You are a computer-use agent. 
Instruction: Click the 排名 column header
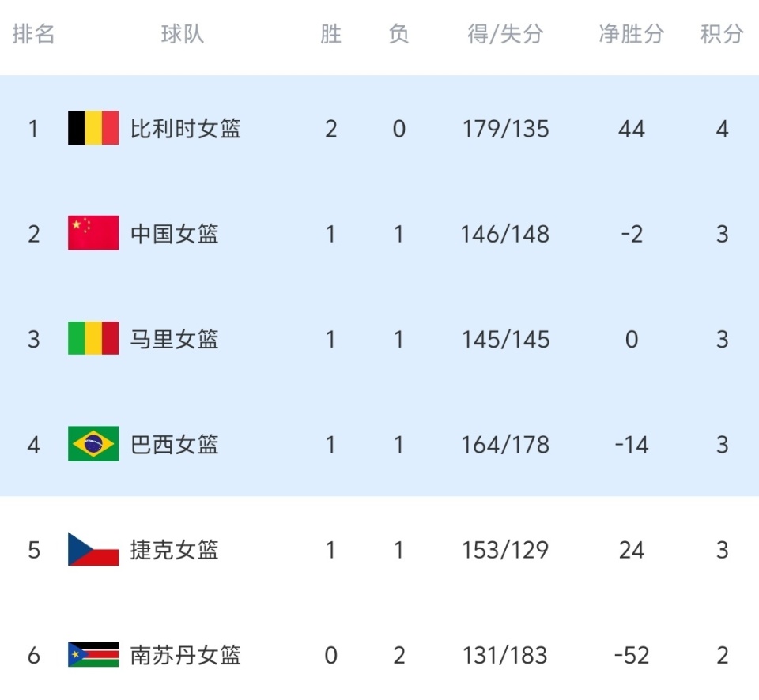[33, 34]
